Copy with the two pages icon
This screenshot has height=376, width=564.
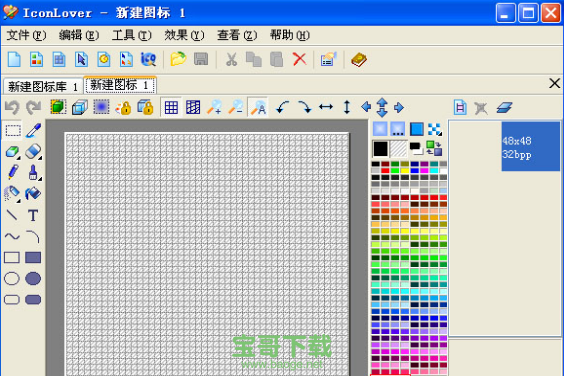254,59
